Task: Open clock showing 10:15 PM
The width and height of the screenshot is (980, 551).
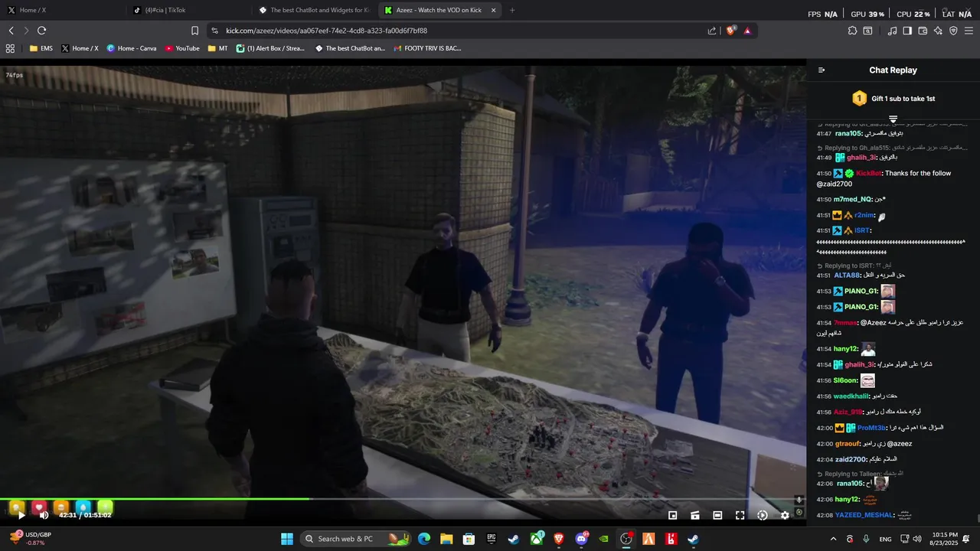Action: pos(942,540)
